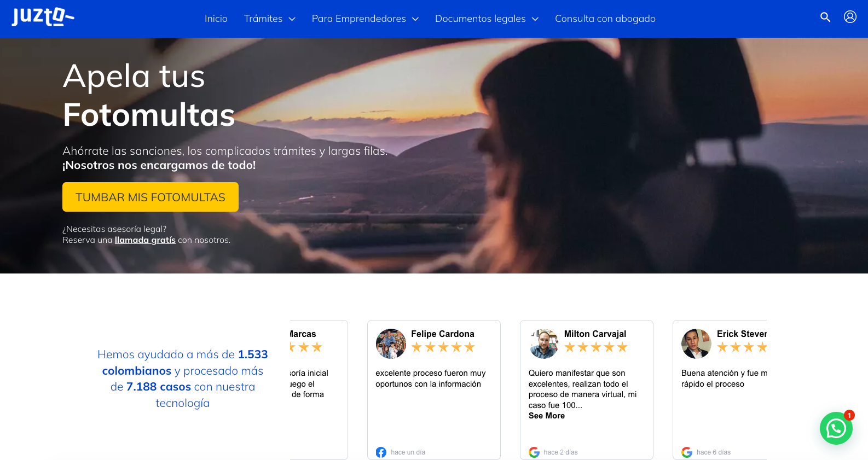Open the WhatsApp chat bubble
Screen dimensions: 868x460
[x=836, y=428]
